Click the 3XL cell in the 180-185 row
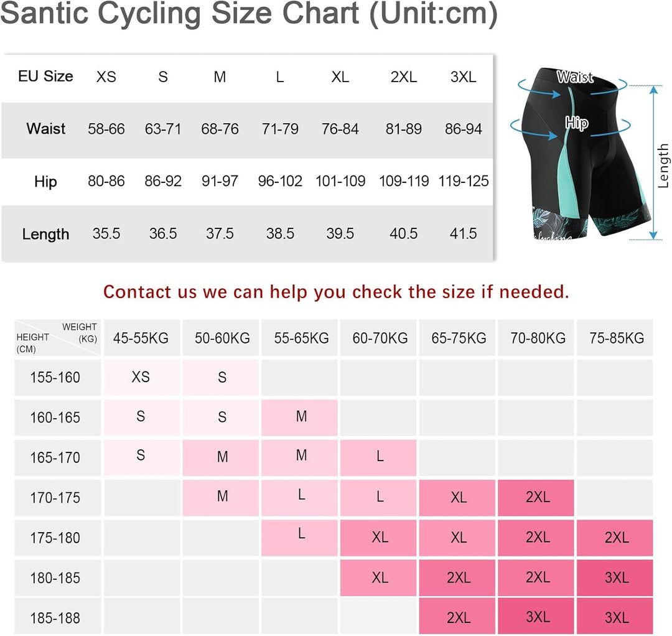 (x=616, y=578)
